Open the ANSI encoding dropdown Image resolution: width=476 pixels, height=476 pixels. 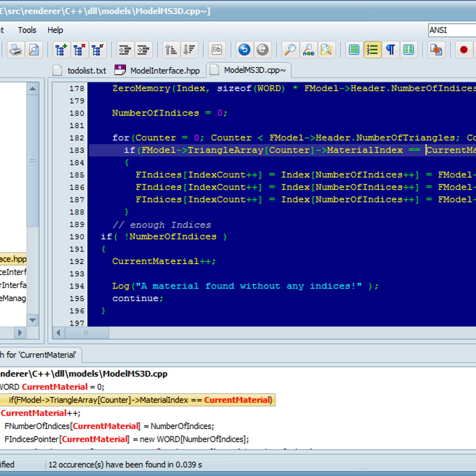coord(452,30)
